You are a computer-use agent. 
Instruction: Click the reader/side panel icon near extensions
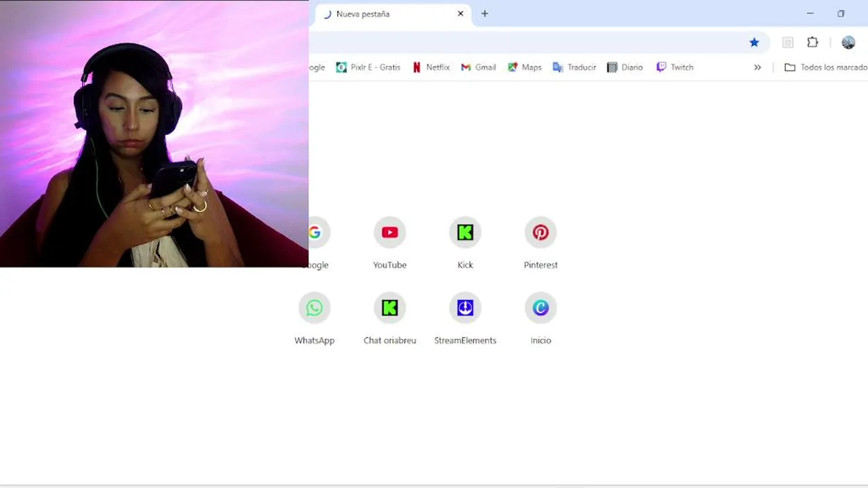click(x=787, y=43)
